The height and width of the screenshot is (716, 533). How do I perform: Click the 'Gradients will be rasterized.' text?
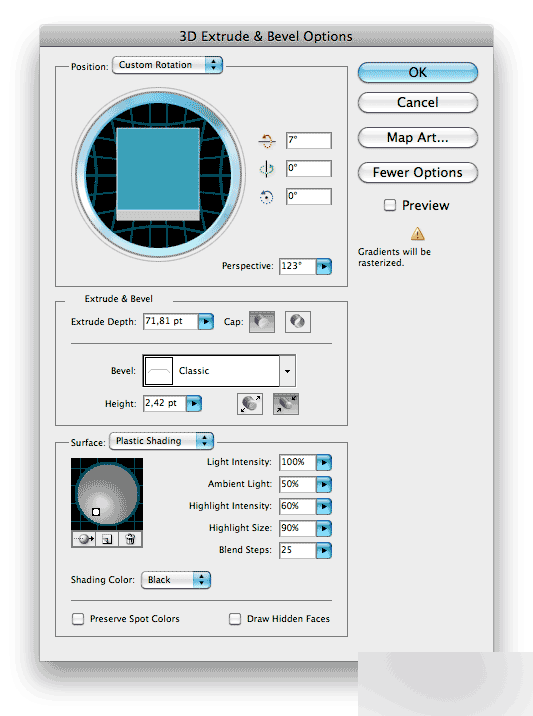pos(394,258)
